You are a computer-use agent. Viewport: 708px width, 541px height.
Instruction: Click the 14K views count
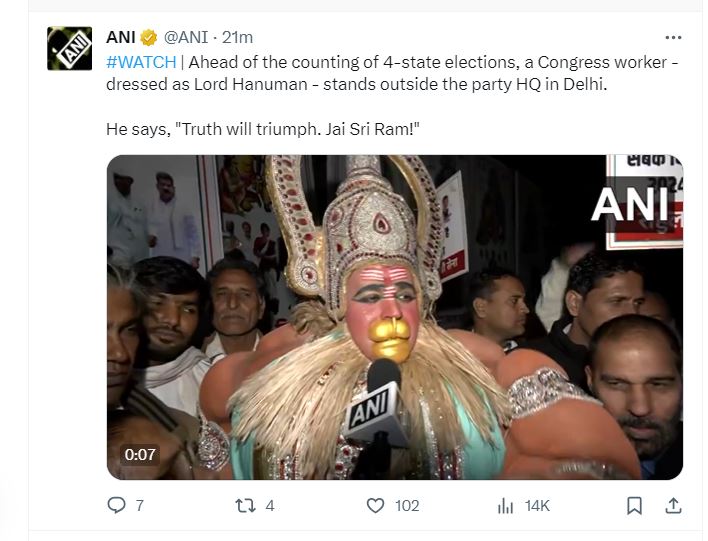tap(537, 506)
